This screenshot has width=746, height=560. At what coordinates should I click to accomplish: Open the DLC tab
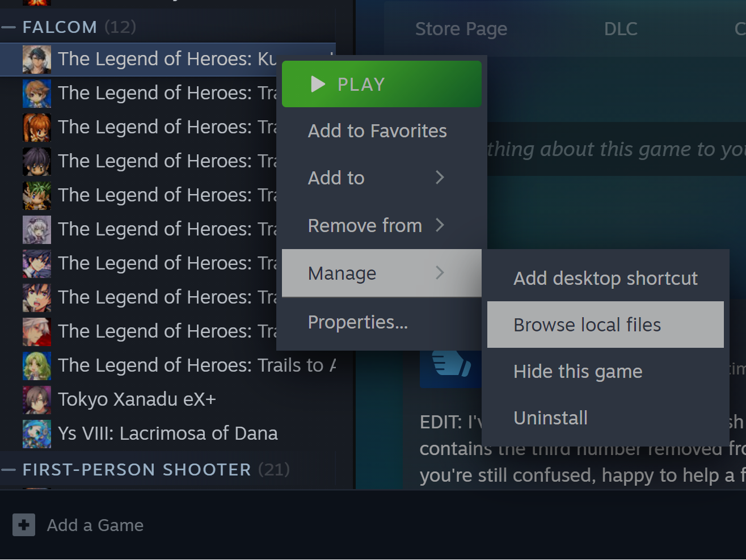click(621, 29)
